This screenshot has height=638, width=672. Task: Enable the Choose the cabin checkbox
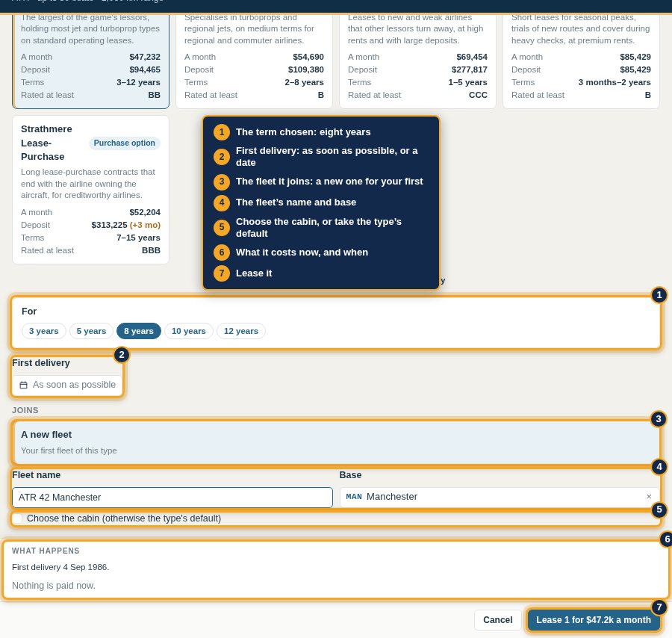pos(18,518)
